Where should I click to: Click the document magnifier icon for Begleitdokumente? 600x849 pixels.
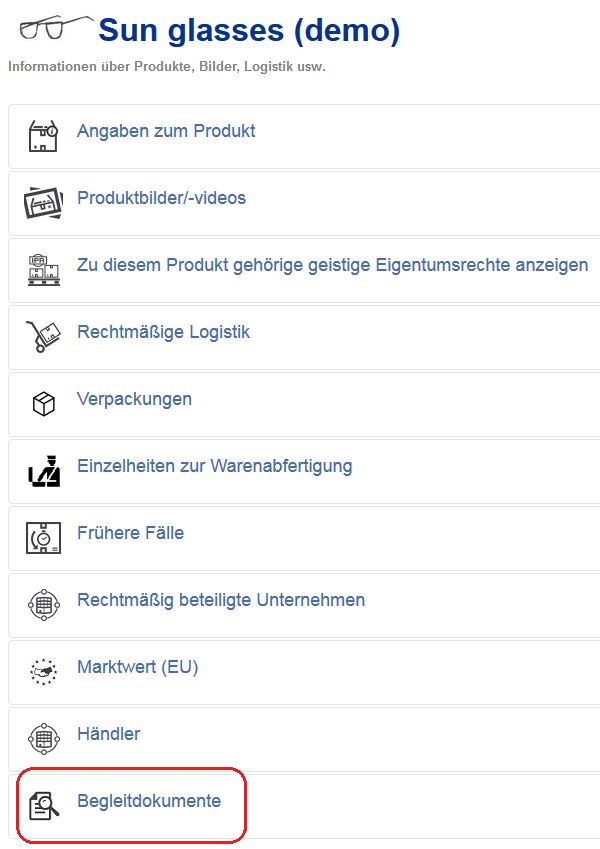tap(44, 806)
